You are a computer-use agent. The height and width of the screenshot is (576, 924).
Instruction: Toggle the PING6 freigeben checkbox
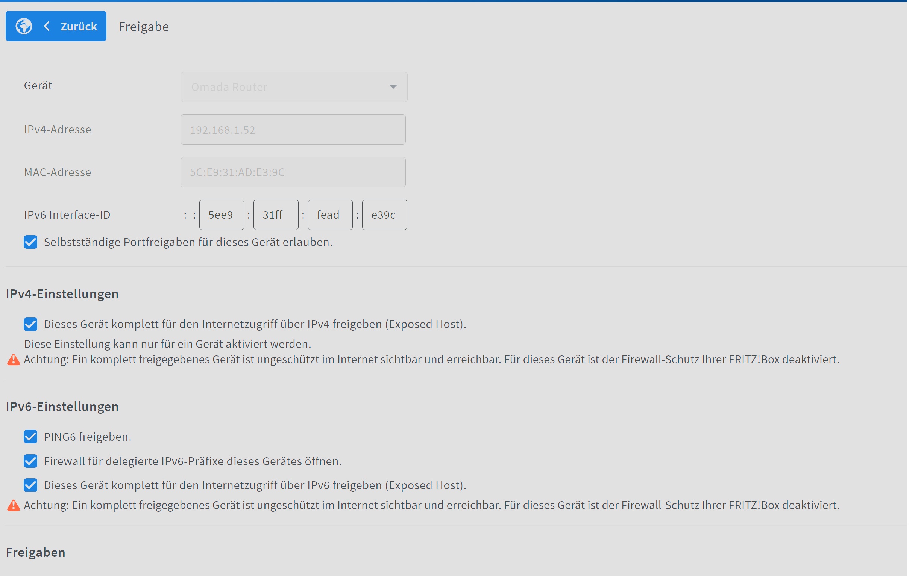30,437
